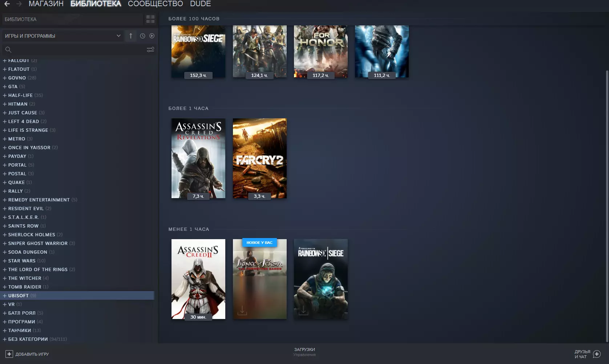Select БАТЛ РОЯЛ collection row
The height and width of the screenshot is (364, 609).
tap(77, 313)
